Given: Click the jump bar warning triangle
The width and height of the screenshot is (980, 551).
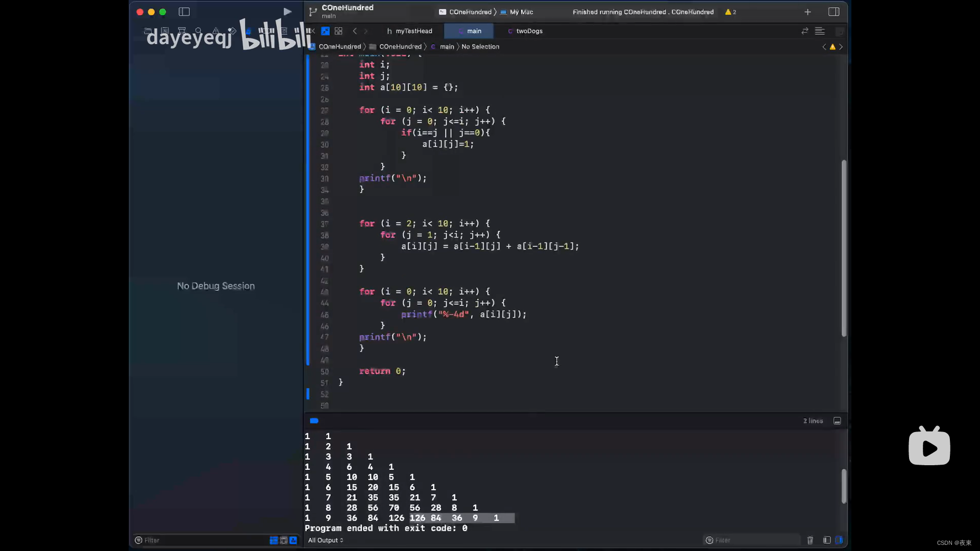Looking at the screenshot, I should 832,46.
